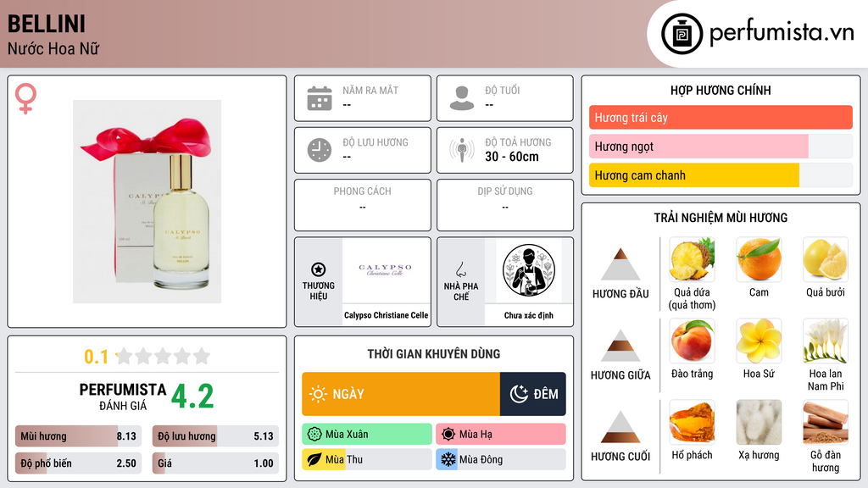The width and height of the screenshot is (868, 488).
Task: Click the Mùa Hạ season bar
Action: click(x=500, y=435)
